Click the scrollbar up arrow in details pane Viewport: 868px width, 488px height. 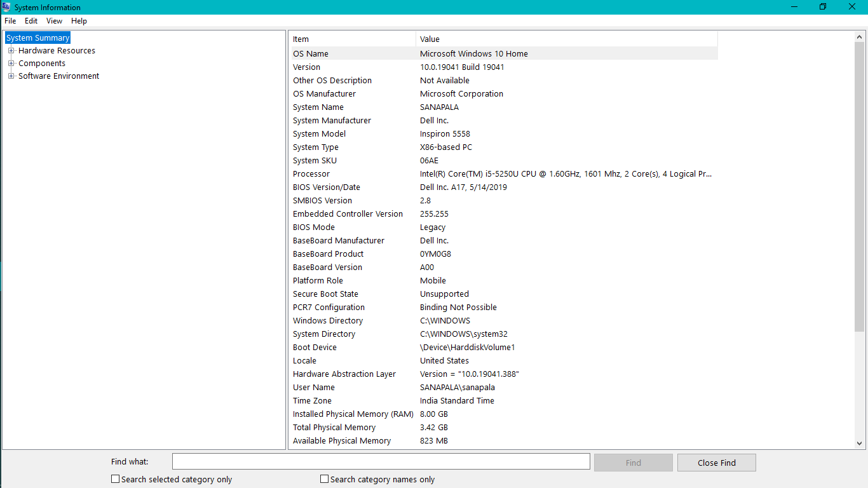point(860,37)
